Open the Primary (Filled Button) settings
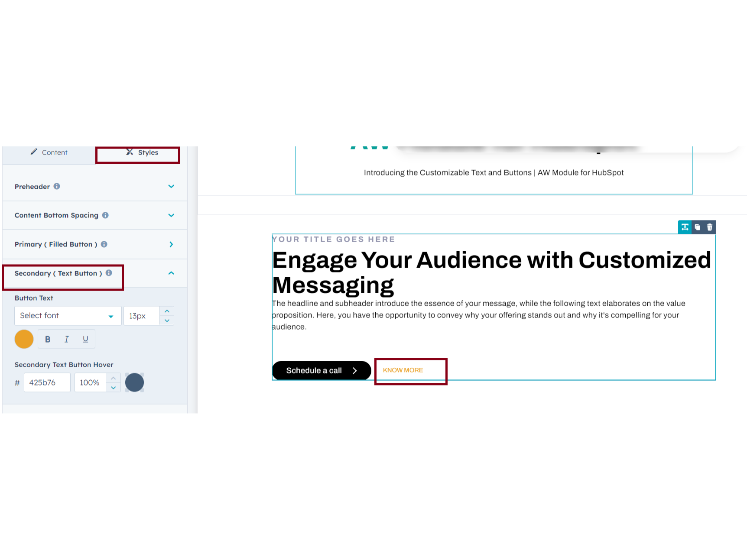Image resolution: width=747 pixels, height=560 pixels. (171, 244)
